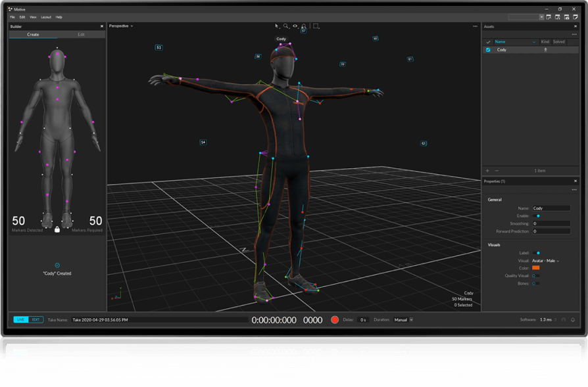Image resolution: width=588 pixels, height=387 pixels.
Task: Turn on the Quality Visual toggle
Action: click(x=536, y=276)
